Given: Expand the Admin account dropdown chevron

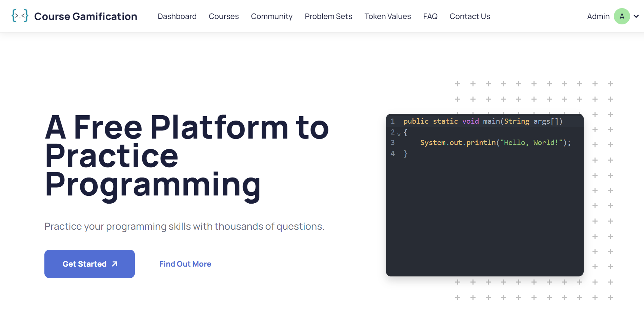Looking at the screenshot, I should [636, 16].
